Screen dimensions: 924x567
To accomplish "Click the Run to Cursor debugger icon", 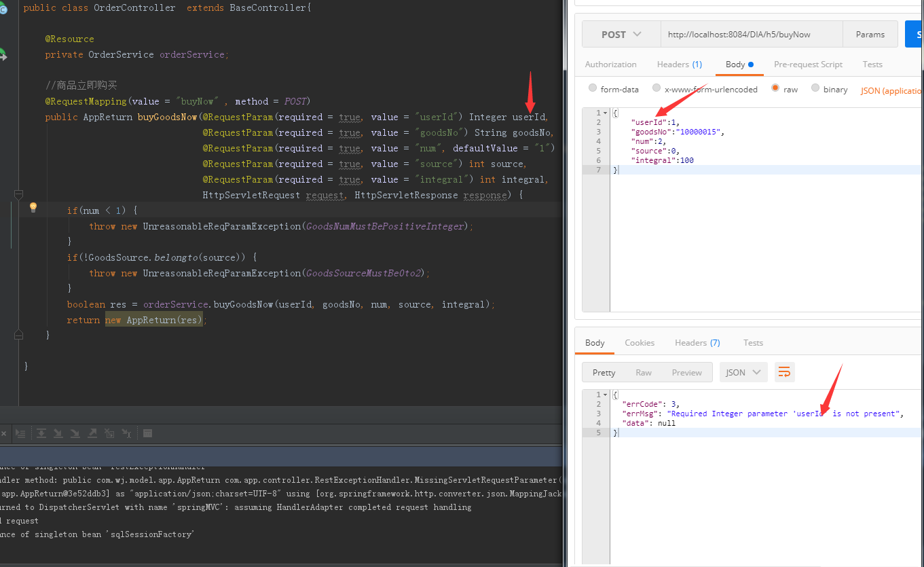I will (x=126, y=433).
